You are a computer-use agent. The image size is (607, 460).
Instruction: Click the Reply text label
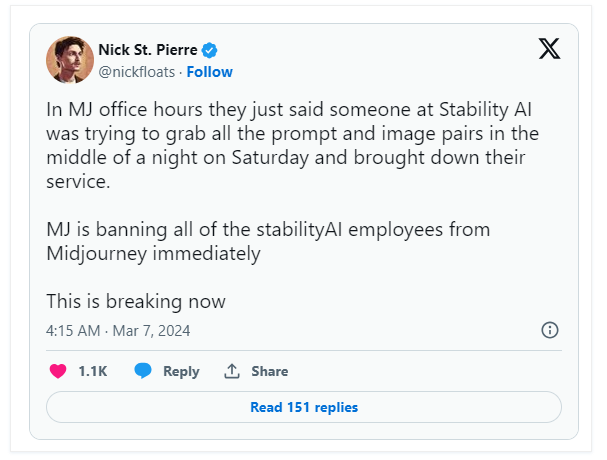coord(181,371)
